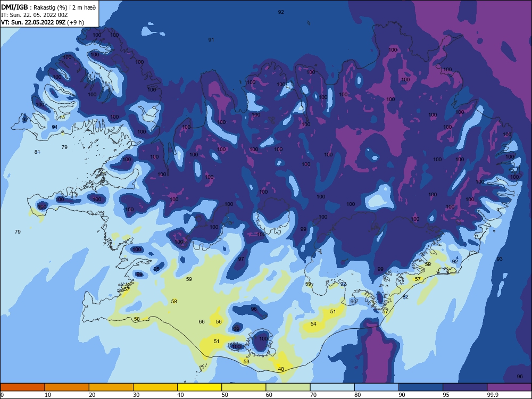Screen dimensions: 532x399
Task: Select the 97 humidity value on the map
Action: (x=241, y=259)
